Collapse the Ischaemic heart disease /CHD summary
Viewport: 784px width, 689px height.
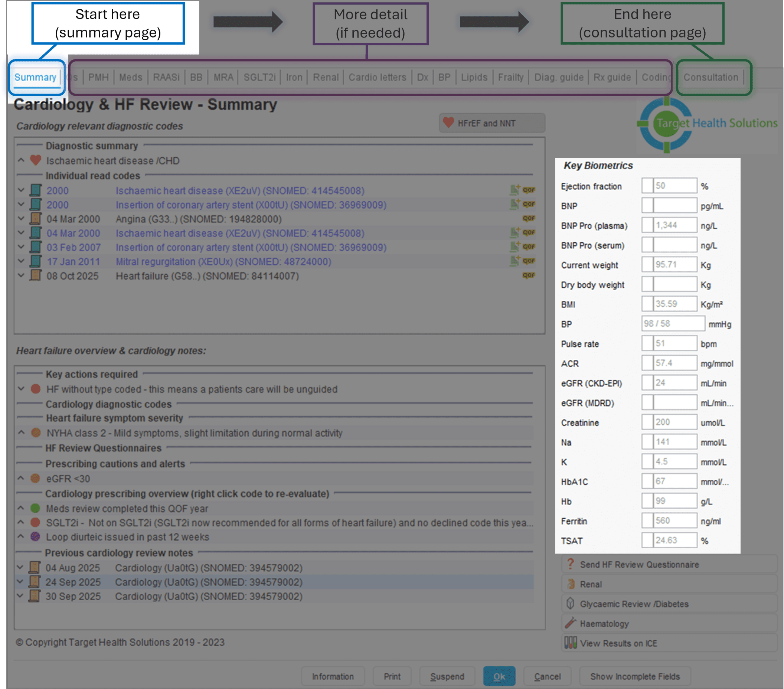[21, 160]
